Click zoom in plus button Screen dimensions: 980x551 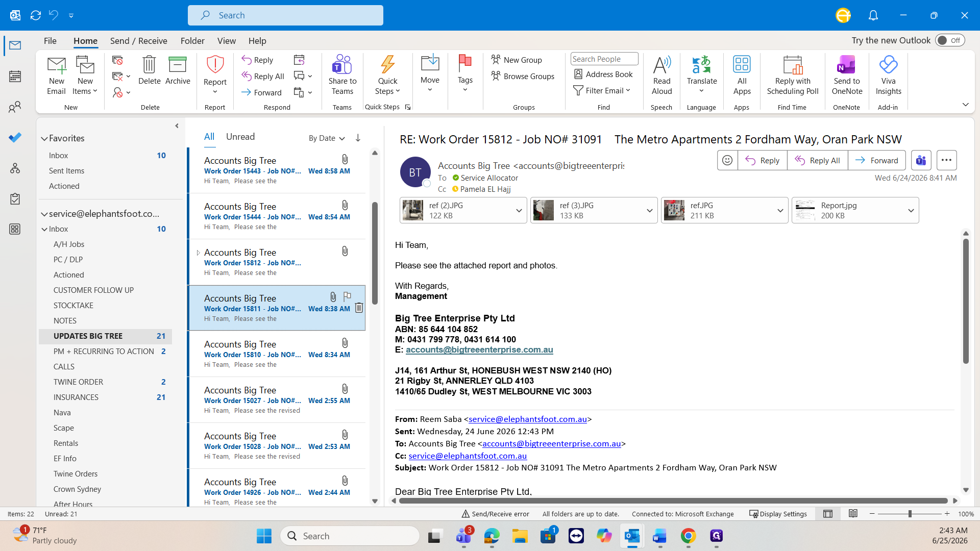(947, 514)
